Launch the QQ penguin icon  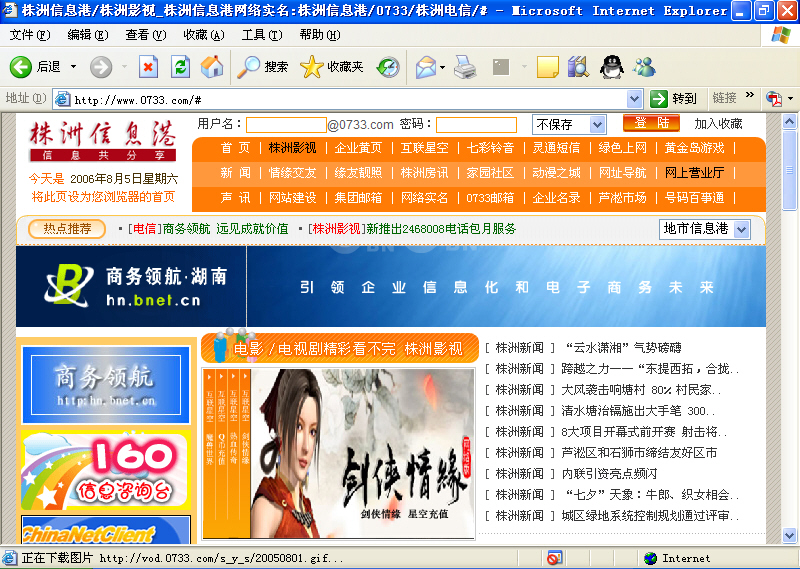(x=612, y=67)
